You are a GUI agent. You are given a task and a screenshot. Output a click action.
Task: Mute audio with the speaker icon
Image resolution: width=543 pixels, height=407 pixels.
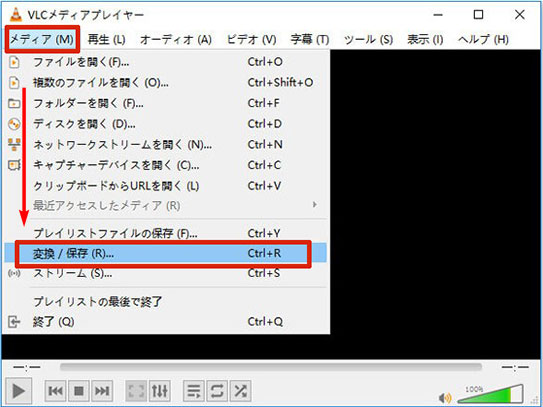(445, 398)
